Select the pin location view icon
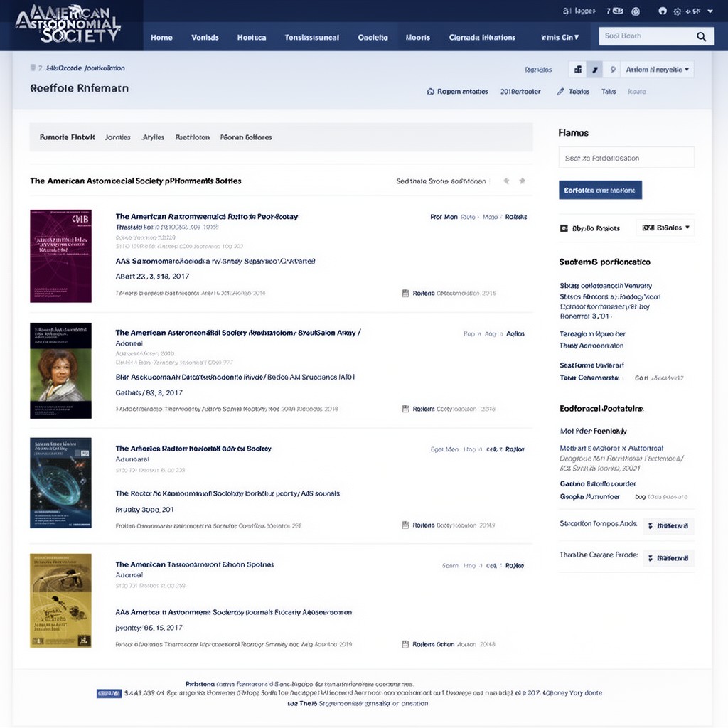The image size is (728, 728). point(613,70)
